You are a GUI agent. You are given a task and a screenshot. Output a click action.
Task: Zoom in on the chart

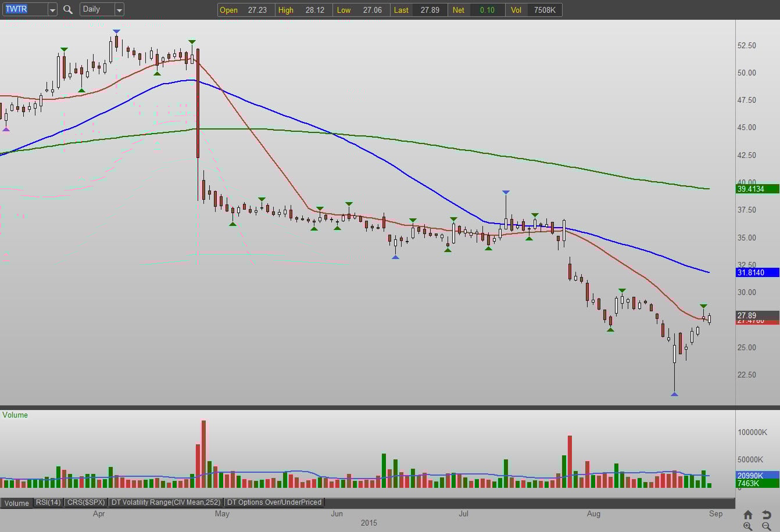click(748, 526)
